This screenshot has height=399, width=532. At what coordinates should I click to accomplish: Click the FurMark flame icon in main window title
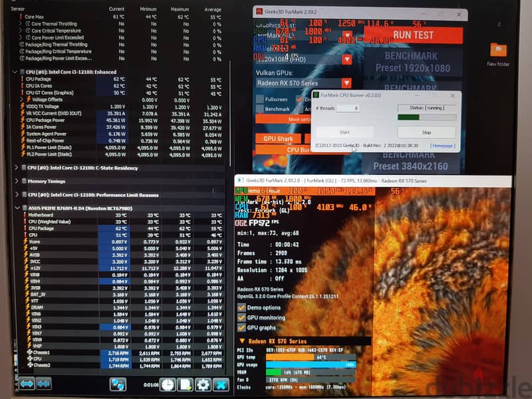coord(259,11)
